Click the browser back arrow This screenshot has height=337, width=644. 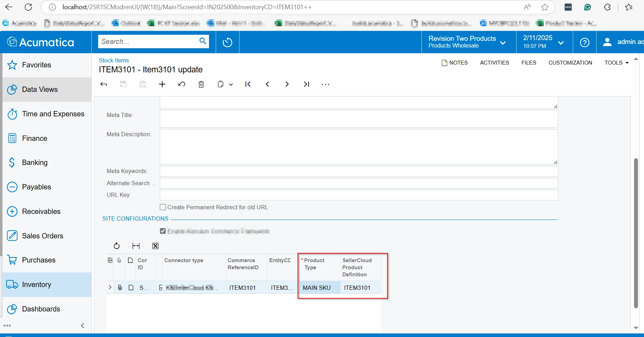[9, 7]
